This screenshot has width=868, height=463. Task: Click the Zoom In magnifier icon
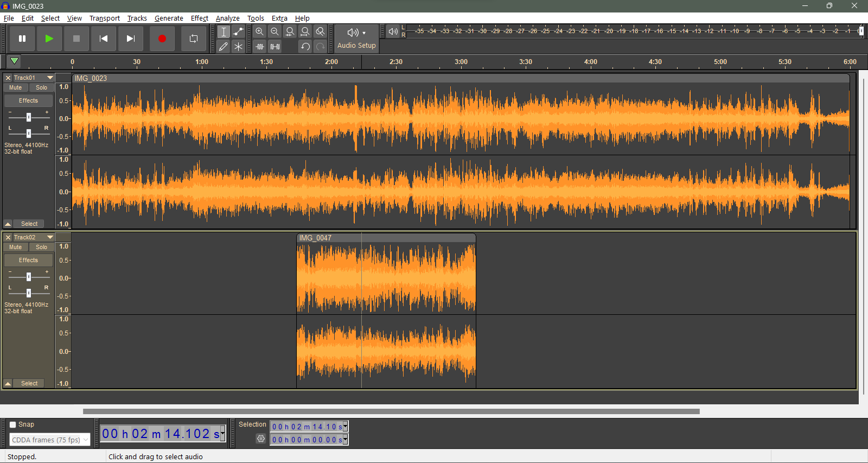coord(260,32)
